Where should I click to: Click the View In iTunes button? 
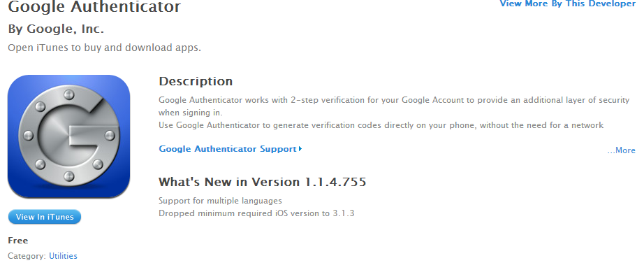(45, 217)
